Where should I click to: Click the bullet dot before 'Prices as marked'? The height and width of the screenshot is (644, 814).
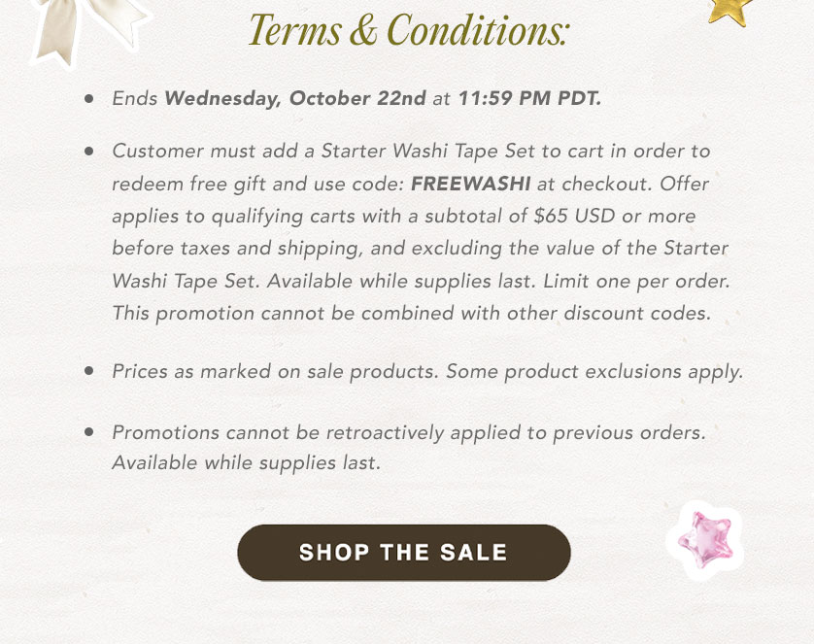tap(89, 371)
